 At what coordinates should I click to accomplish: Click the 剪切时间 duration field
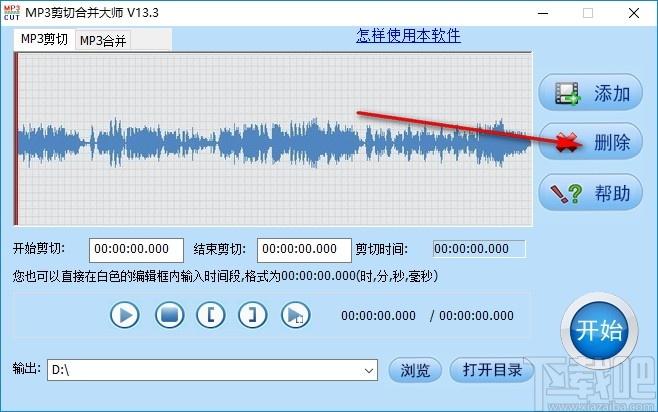click(479, 249)
